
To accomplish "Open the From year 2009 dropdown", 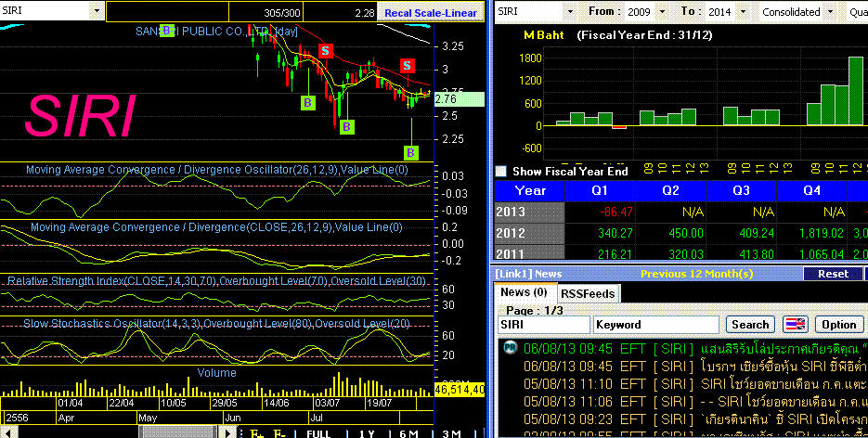I will point(662,12).
